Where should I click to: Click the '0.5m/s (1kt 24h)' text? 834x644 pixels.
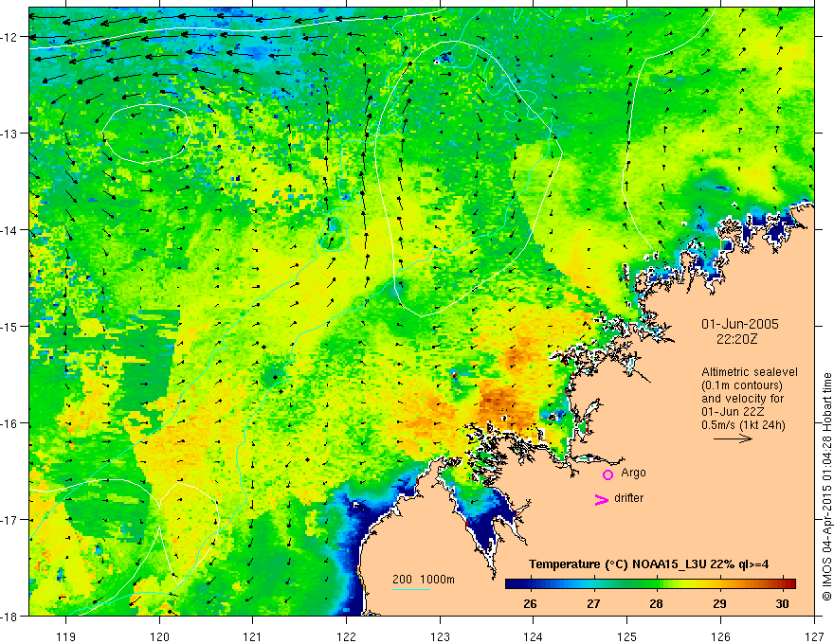pos(743,425)
